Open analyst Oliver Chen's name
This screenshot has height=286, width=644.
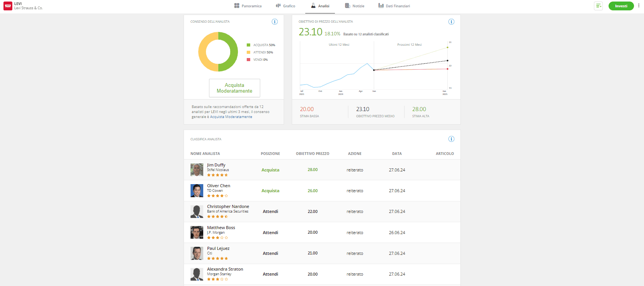pyautogui.click(x=219, y=186)
